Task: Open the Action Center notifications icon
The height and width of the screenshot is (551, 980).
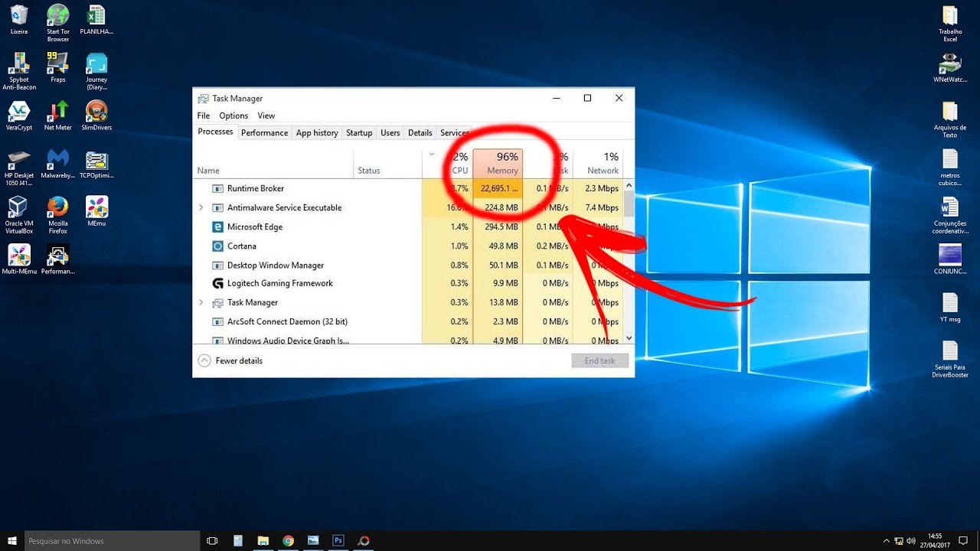Action: (964, 541)
